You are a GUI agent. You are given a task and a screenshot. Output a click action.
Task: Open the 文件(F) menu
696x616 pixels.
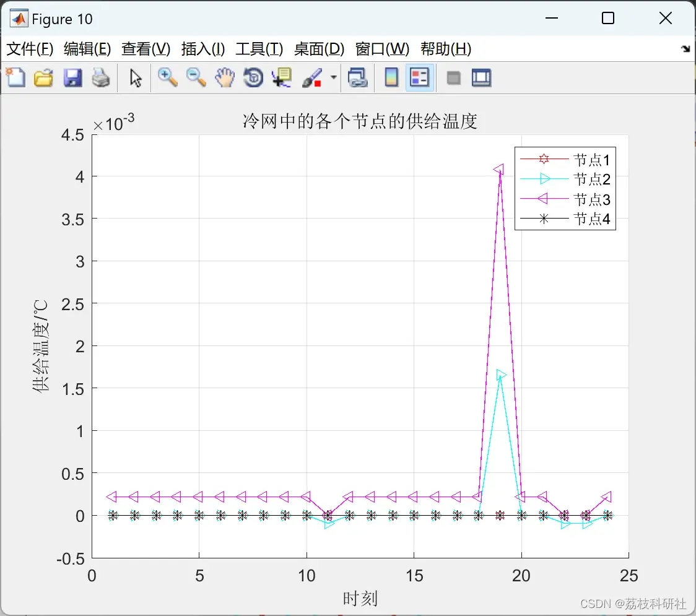click(x=30, y=49)
